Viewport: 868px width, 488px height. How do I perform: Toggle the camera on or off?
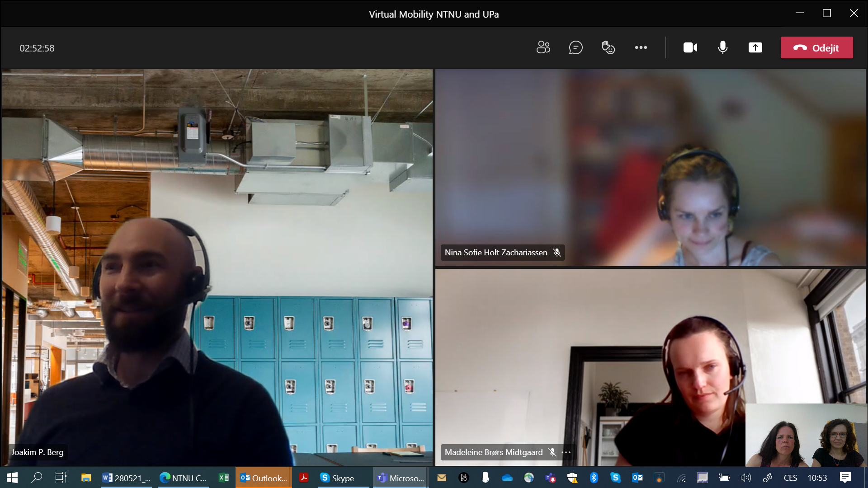(690, 47)
